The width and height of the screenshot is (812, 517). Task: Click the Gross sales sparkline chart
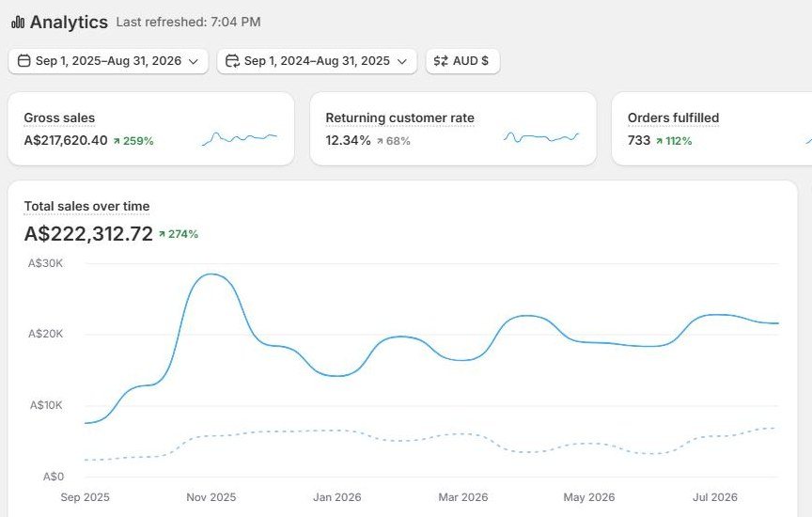(240, 138)
